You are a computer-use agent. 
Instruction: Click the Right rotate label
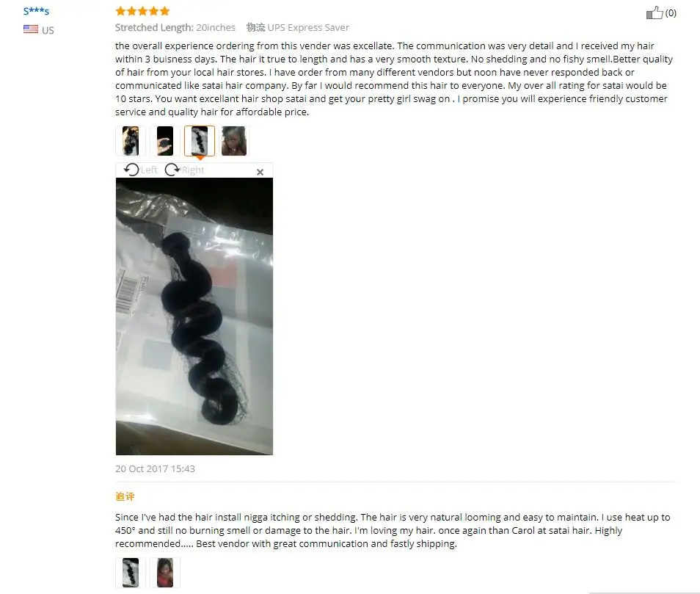pyautogui.click(x=193, y=170)
